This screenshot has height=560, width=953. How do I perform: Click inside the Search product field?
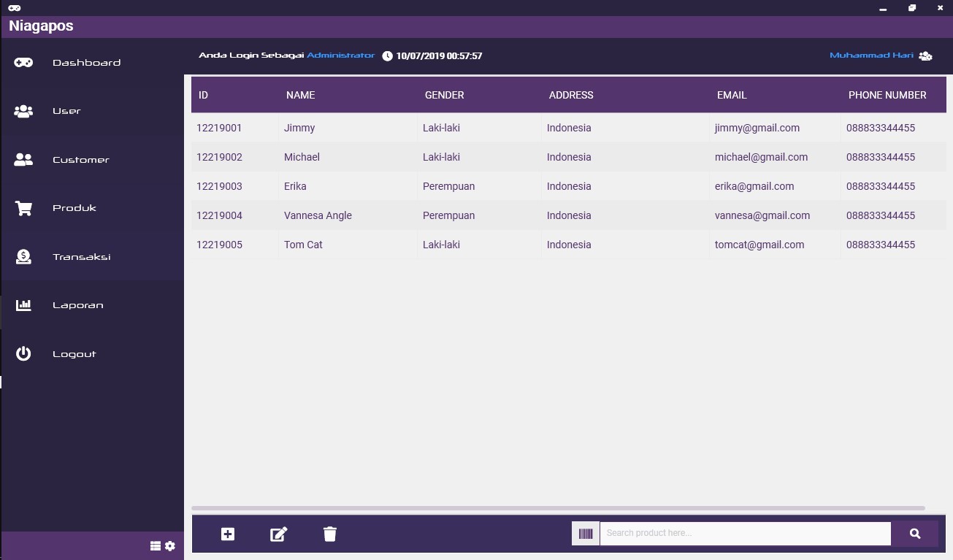745,533
